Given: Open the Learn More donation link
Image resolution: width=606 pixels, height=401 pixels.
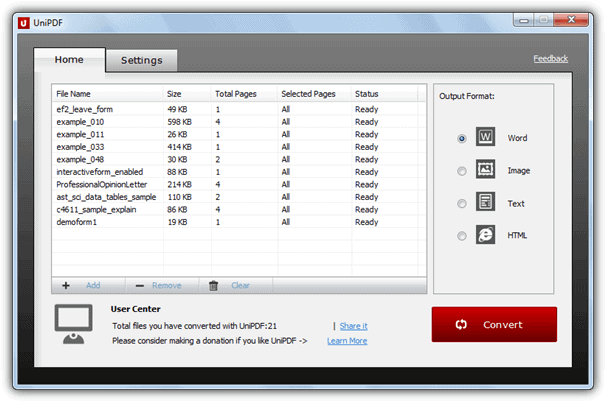Looking at the screenshot, I should (x=347, y=341).
